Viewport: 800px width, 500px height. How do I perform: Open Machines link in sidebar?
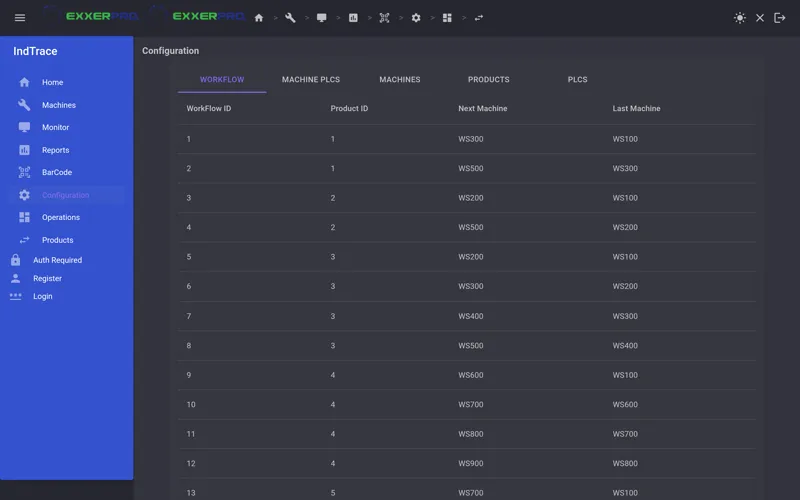59,105
